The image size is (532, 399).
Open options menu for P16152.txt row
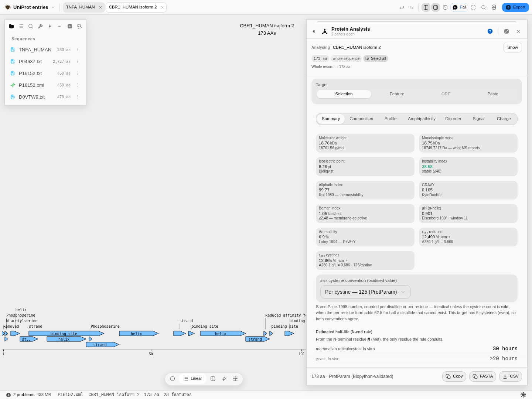coord(77,73)
